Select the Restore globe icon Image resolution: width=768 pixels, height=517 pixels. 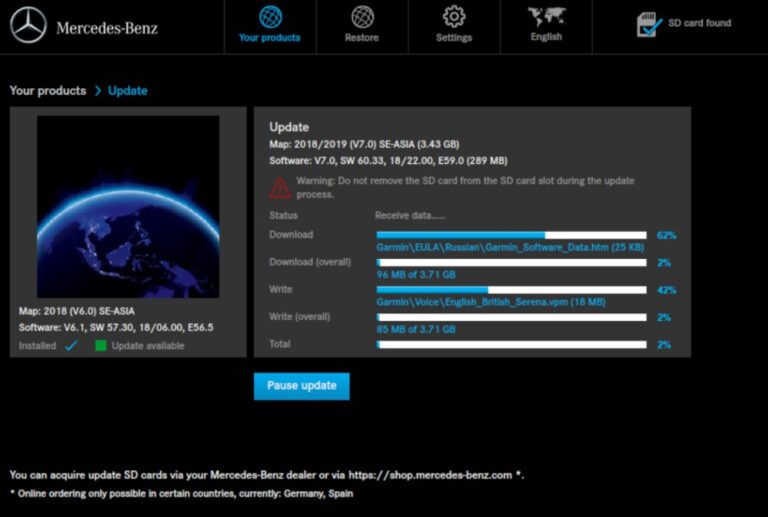[x=362, y=16]
